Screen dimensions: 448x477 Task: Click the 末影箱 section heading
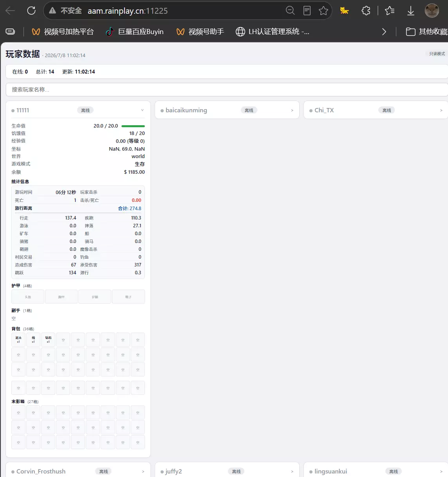point(18,401)
